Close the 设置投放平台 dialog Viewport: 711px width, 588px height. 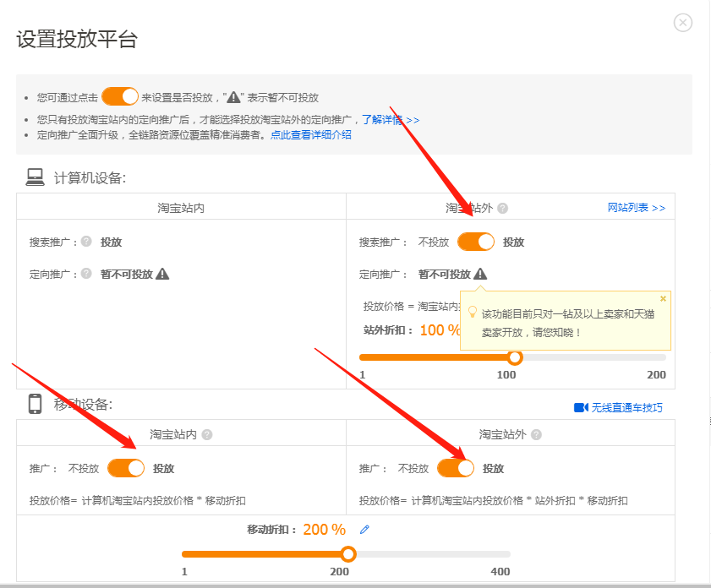click(x=683, y=23)
